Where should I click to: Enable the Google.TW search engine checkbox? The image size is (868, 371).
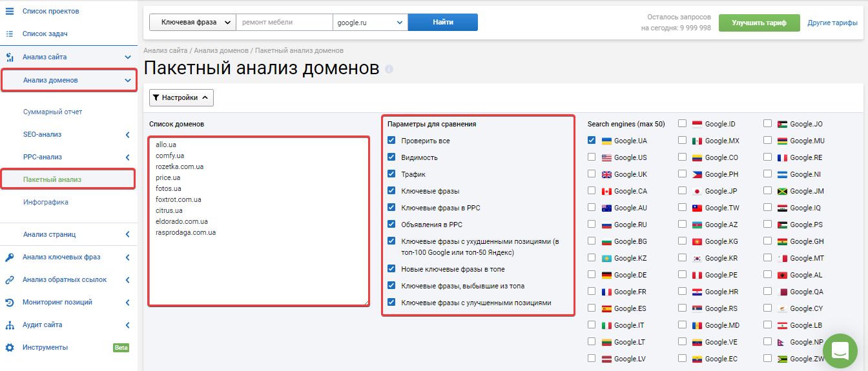coord(682,207)
